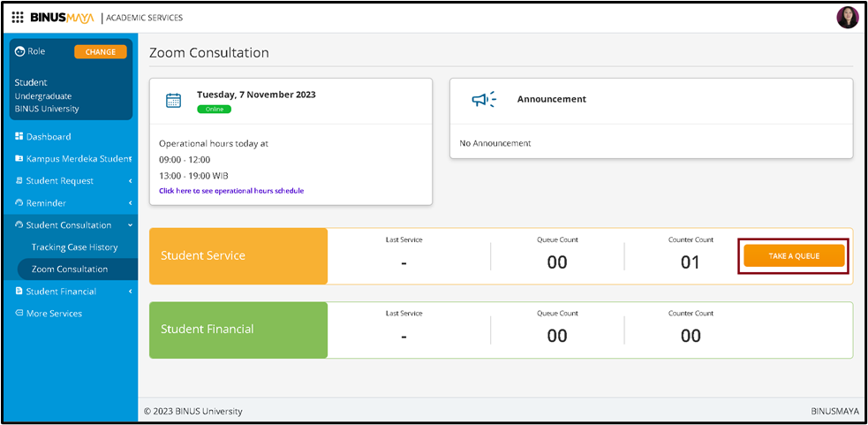Open the apps grid launcher icon
The width and height of the screenshot is (868, 425).
click(x=18, y=18)
